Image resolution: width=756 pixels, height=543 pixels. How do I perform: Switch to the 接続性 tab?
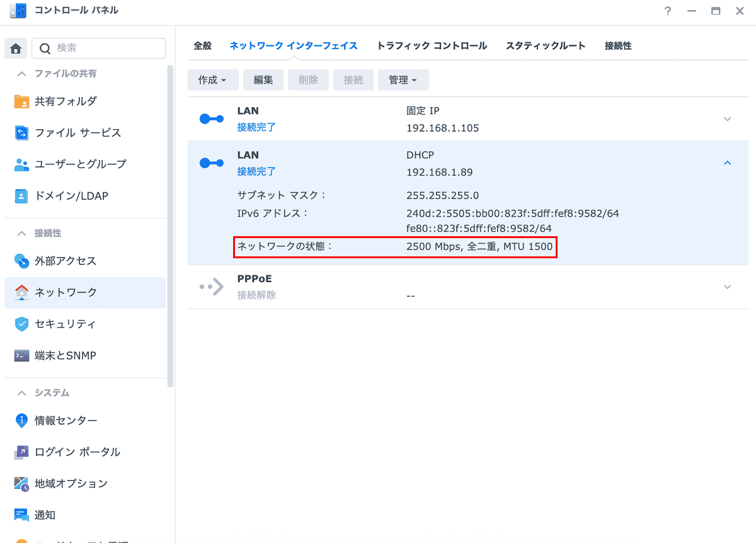coord(618,46)
